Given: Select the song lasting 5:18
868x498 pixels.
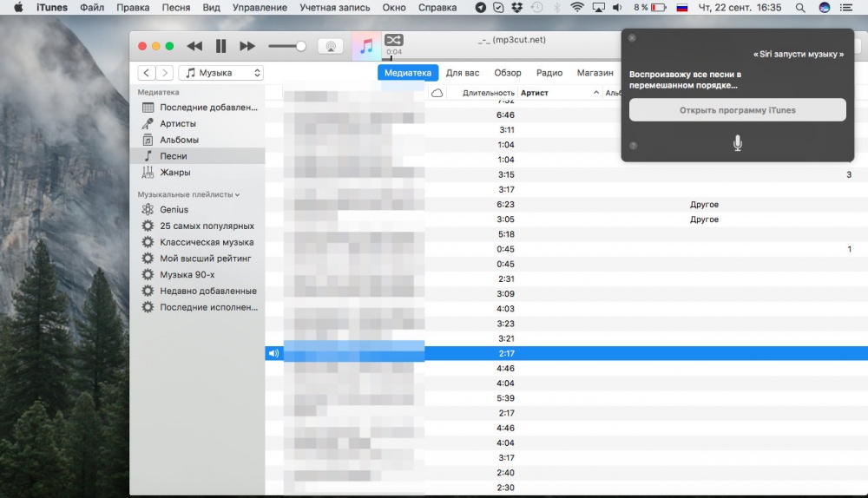Looking at the screenshot, I should click(x=566, y=234).
